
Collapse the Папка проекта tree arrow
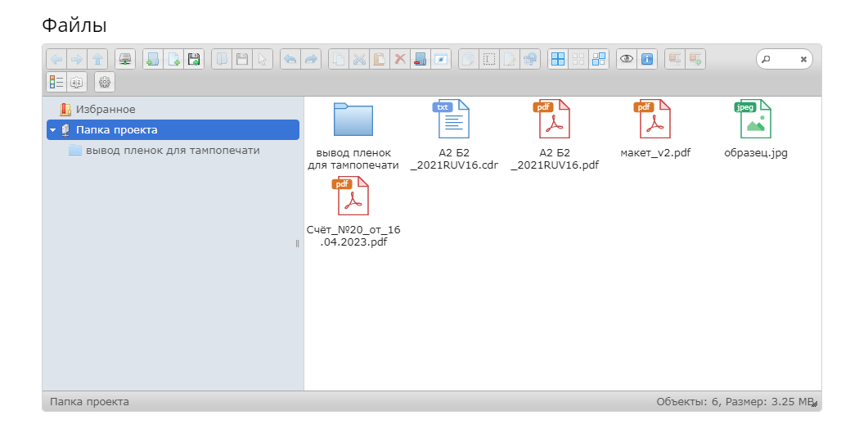[52, 130]
